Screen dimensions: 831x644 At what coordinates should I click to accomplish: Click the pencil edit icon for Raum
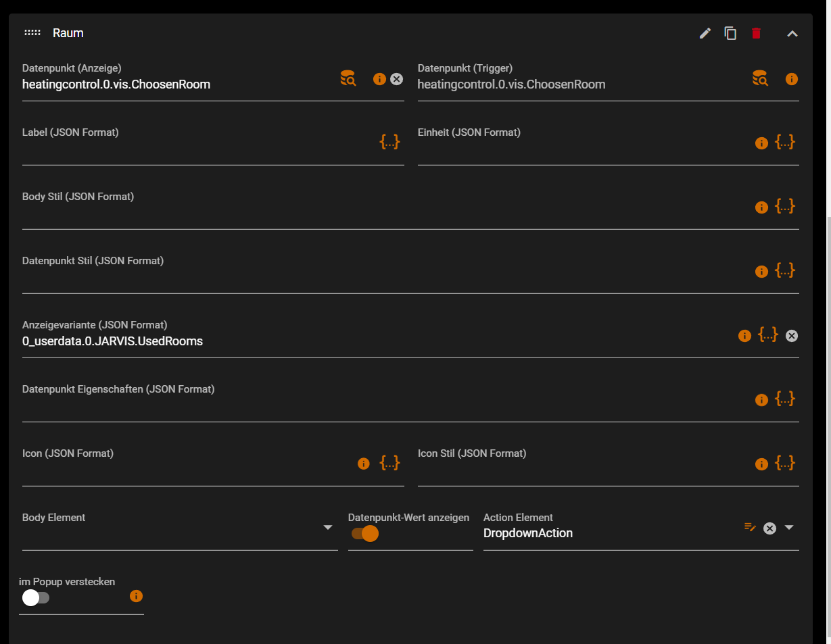pyautogui.click(x=705, y=33)
